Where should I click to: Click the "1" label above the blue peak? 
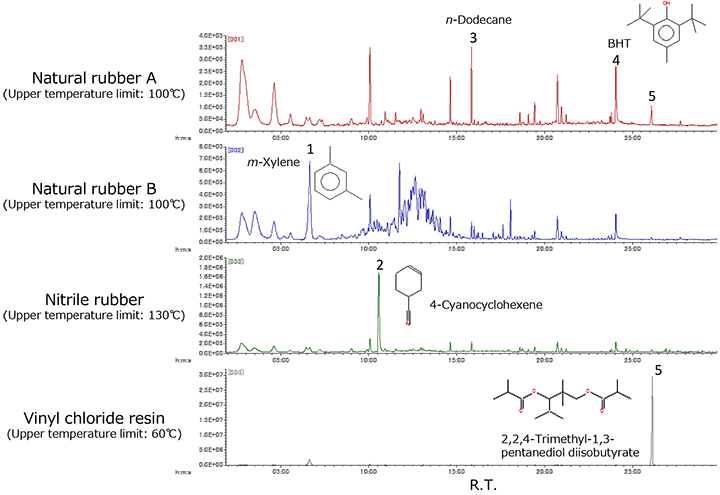[310, 149]
